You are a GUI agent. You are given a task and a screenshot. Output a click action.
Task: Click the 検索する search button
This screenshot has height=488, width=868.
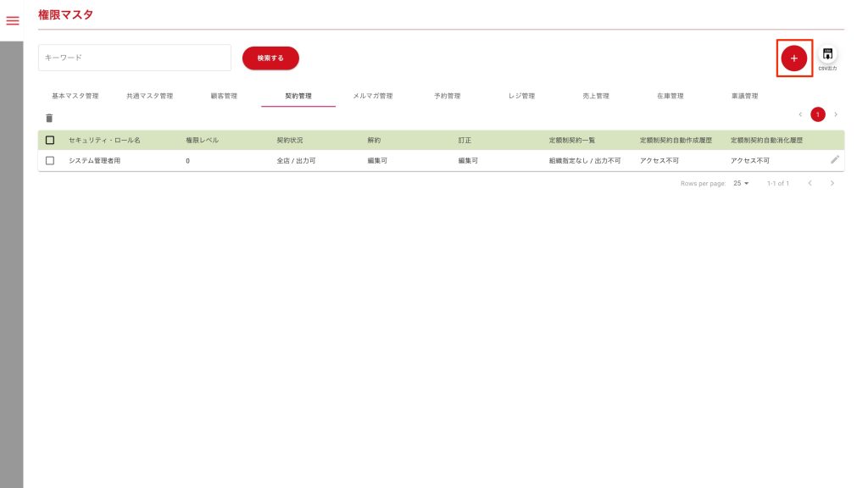pos(270,58)
